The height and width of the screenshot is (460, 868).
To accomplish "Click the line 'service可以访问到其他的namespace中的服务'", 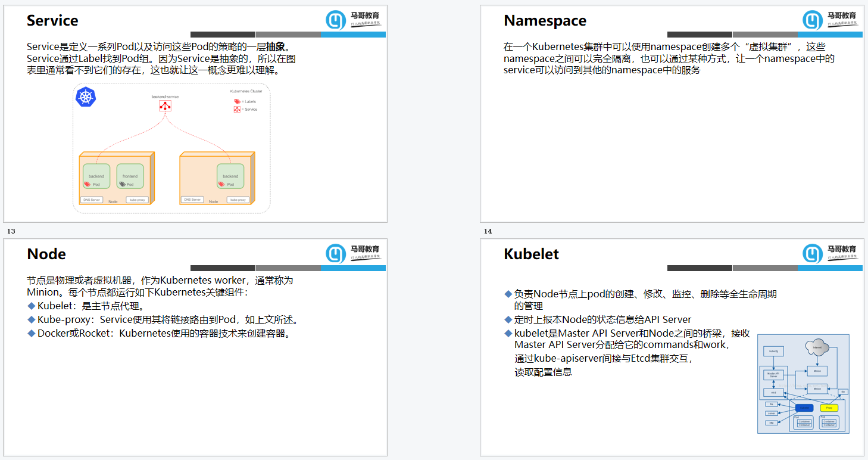I will point(602,70).
